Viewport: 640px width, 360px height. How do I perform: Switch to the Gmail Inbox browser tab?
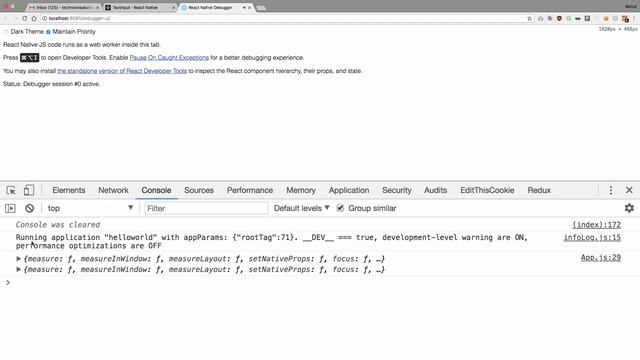pos(64,7)
